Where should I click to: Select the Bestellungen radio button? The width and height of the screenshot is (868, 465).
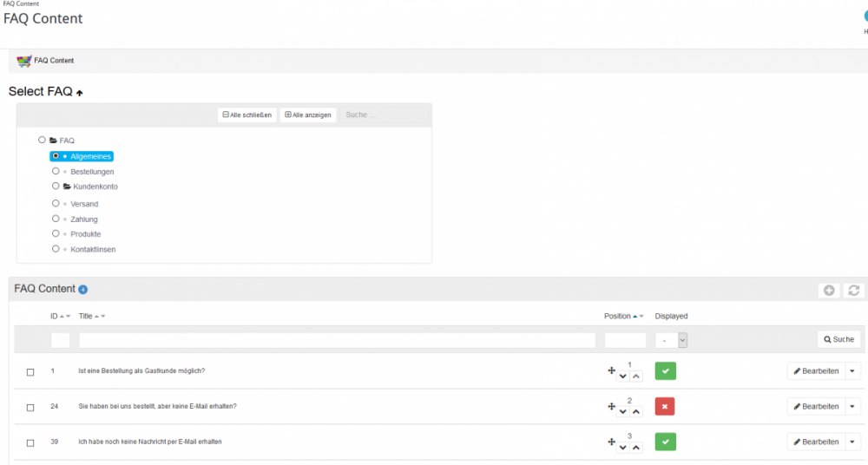(56, 172)
